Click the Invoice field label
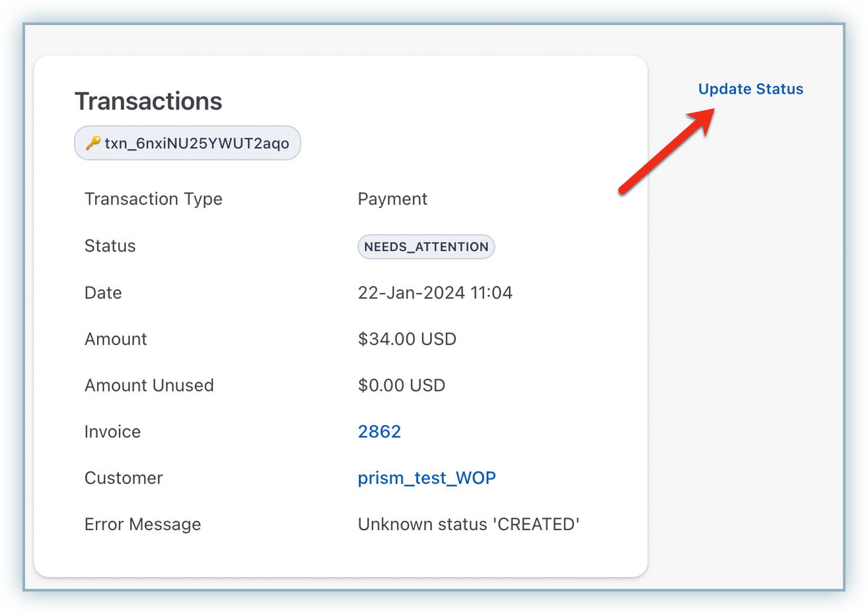 [112, 432]
